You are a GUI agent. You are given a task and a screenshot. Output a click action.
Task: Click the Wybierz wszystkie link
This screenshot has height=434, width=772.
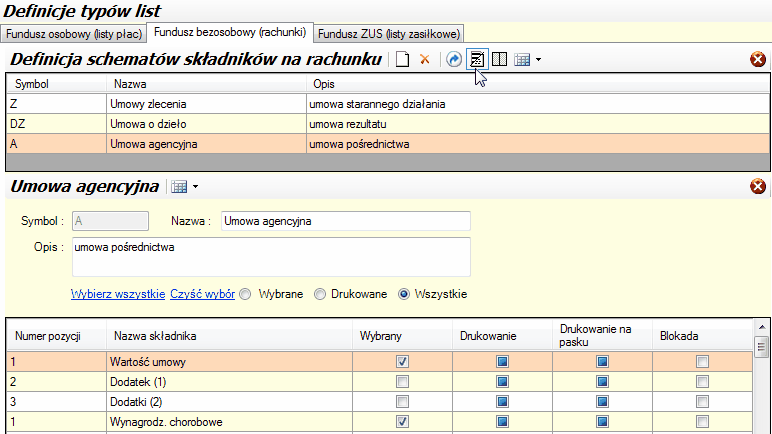[117, 294]
